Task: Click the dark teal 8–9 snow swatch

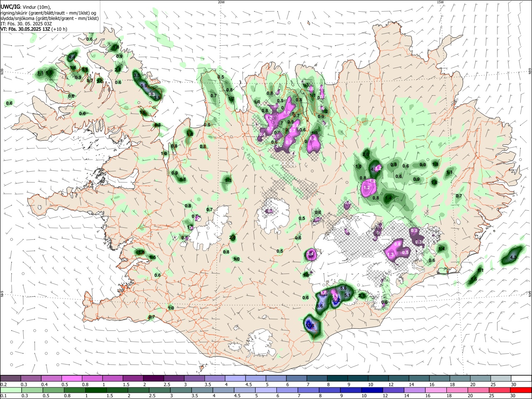Action: (x=337, y=379)
